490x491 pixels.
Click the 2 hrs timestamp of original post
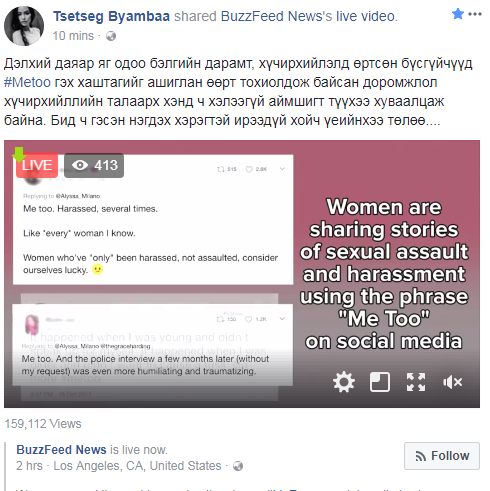(29, 466)
